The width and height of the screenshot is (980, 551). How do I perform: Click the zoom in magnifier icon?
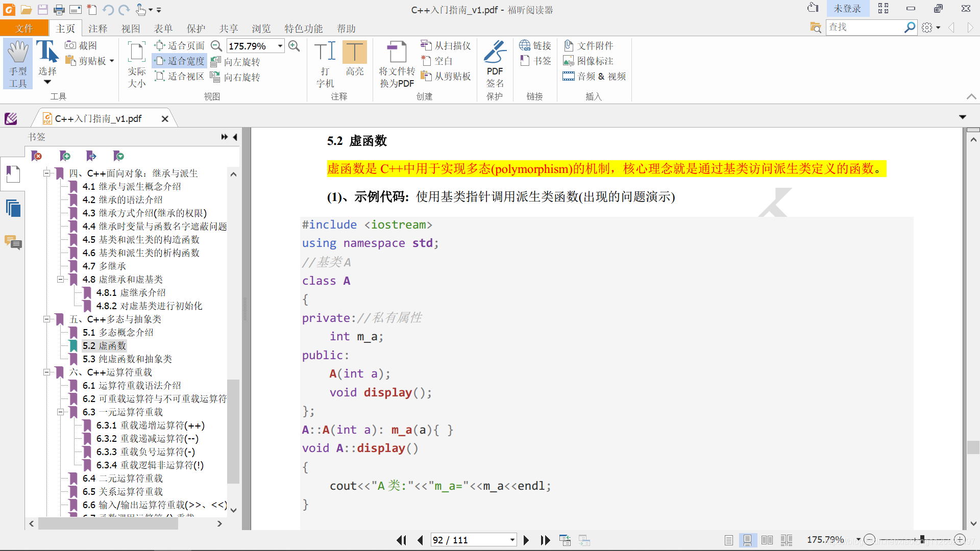294,46
